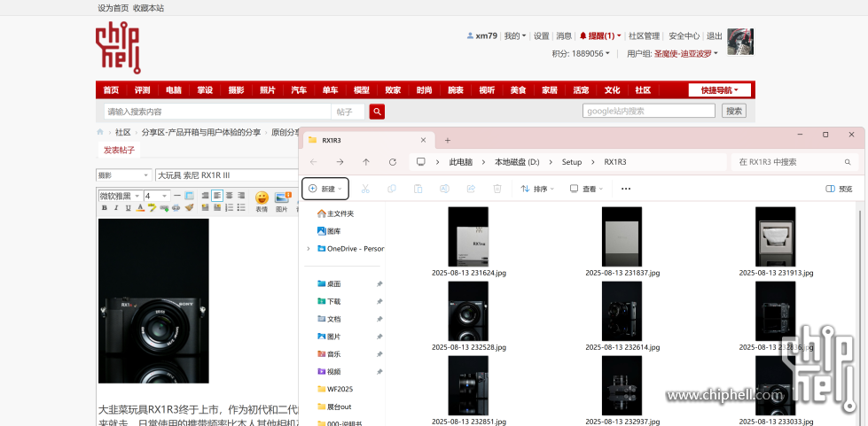Select 下载 in the Explorer sidebar

[x=333, y=301]
